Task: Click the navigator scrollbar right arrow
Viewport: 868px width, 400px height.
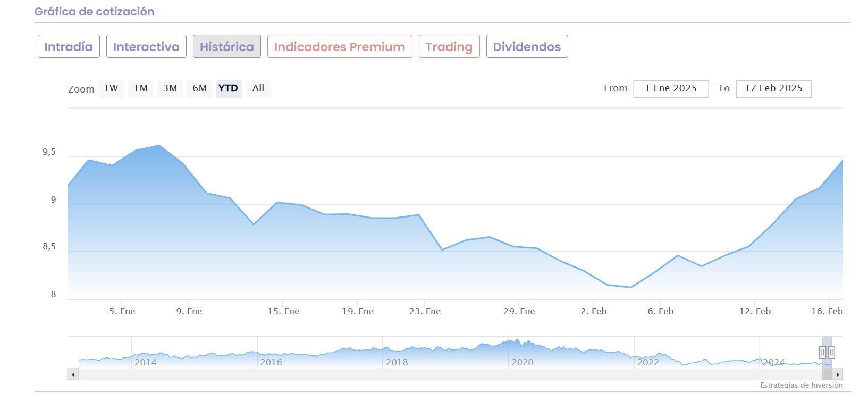Action: pos(838,374)
